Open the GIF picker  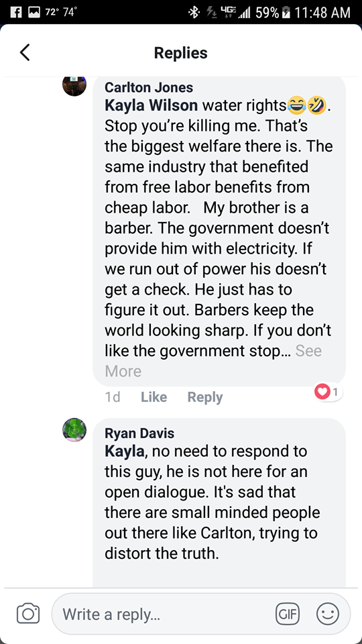point(288,614)
